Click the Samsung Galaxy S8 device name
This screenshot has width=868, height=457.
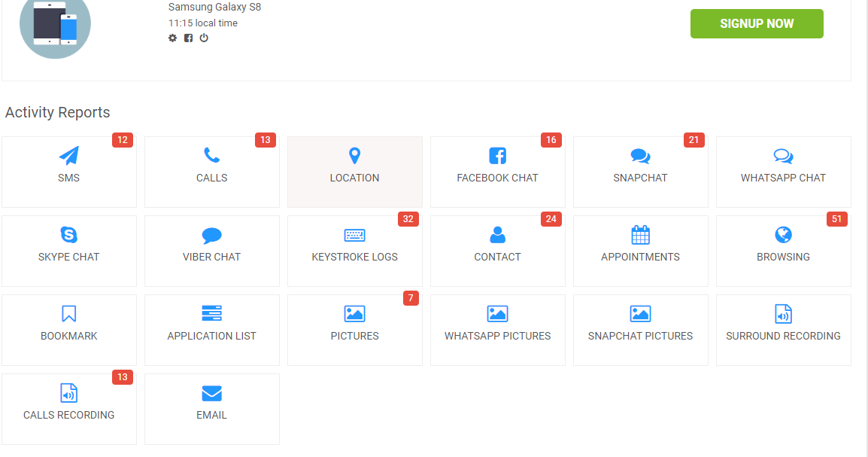click(215, 8)
